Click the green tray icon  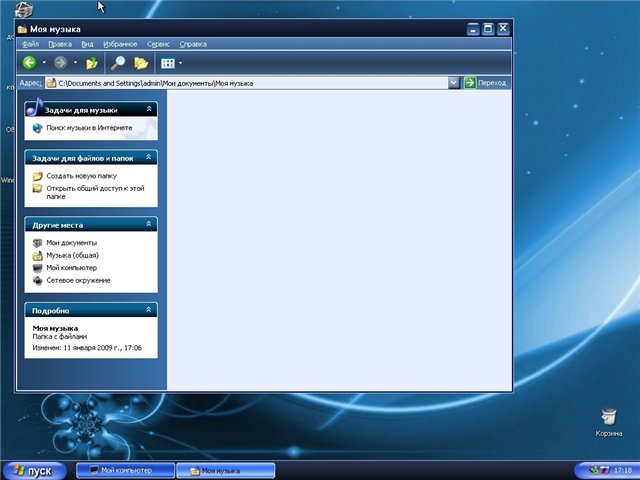[x=594, y=471]
